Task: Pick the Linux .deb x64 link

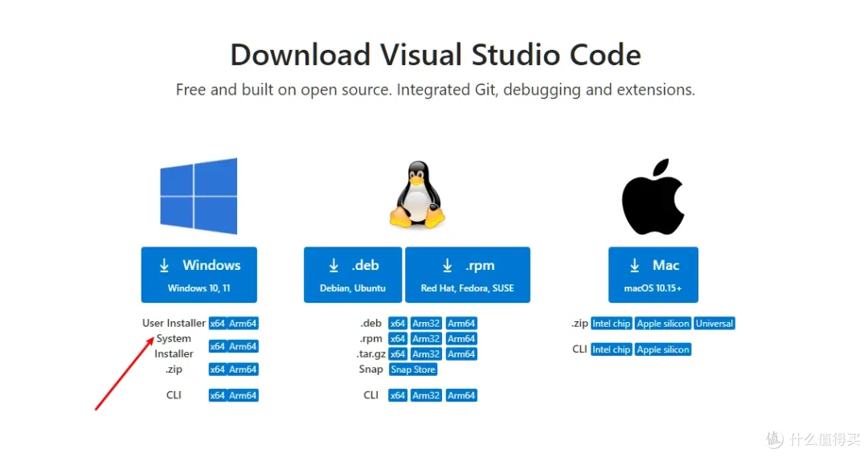Action: pyautogui.click(x=398, y=323)
